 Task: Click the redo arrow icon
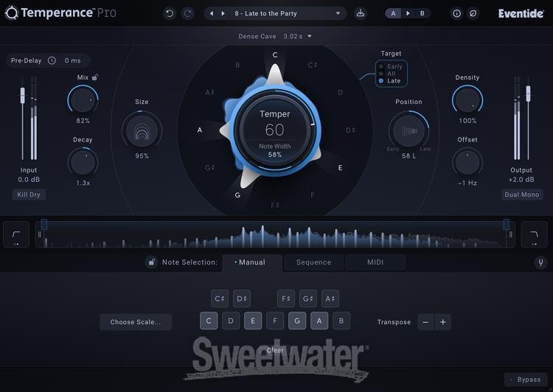(187, 13)
